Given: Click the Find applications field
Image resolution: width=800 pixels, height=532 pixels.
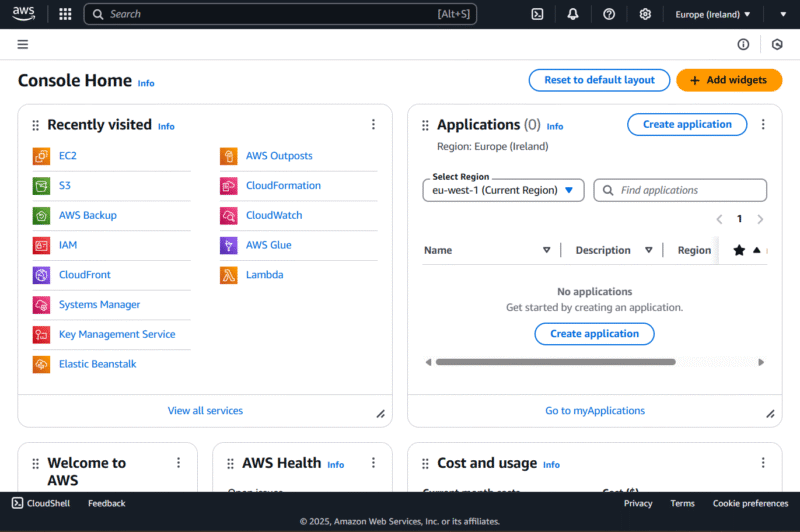Looking at the screenshot, I should click(x=680, y=190).
